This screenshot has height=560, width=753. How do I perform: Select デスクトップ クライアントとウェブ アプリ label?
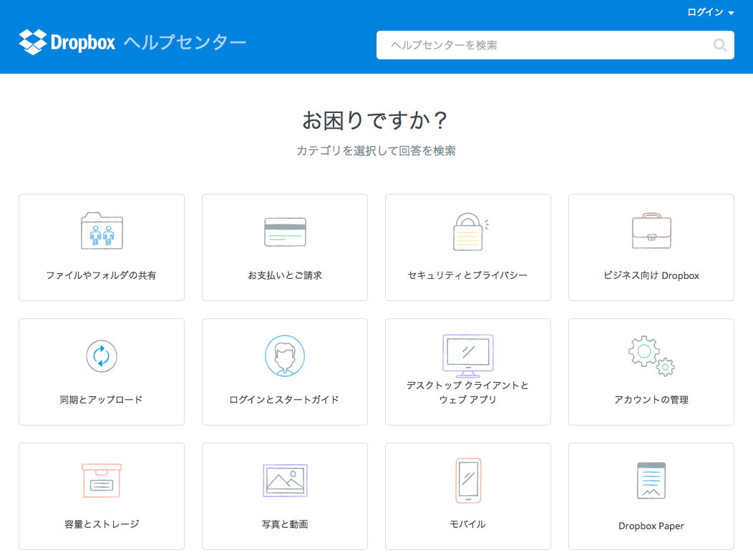tap(467, 393)
